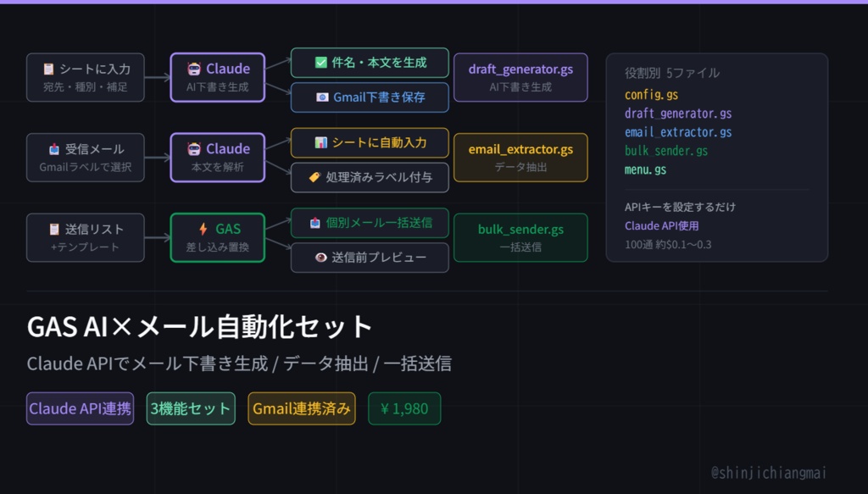Click the Claude APIでメール下書き生成 subtitle line
The image size is (868, 494).
(x=239, y=364)
